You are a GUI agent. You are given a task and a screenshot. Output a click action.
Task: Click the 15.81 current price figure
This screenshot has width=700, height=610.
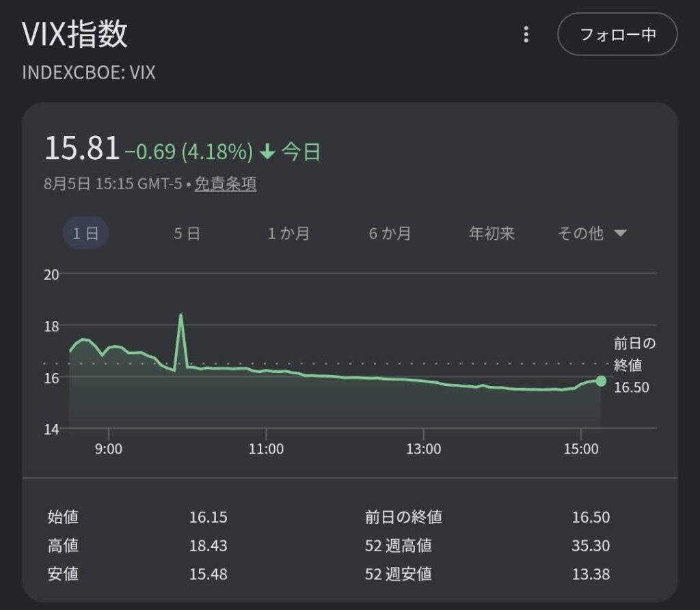pos(82,148)
